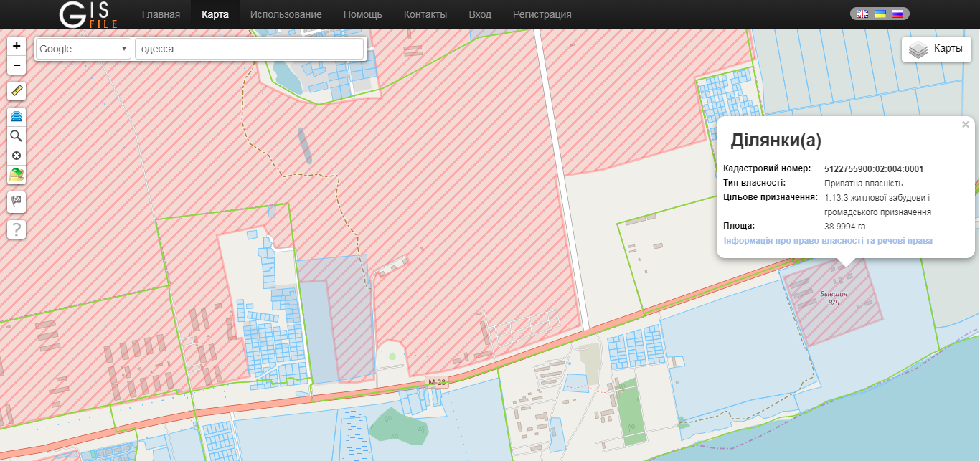The width and height of the screenshot is (980, 461).
Task: Select the ruler measurement tool
Action: [17, 91]
